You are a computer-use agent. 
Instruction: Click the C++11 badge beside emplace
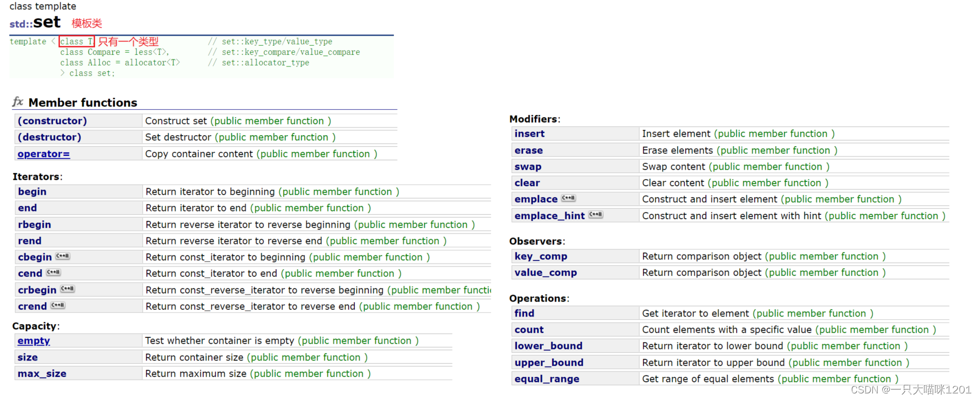coord(569,198)
